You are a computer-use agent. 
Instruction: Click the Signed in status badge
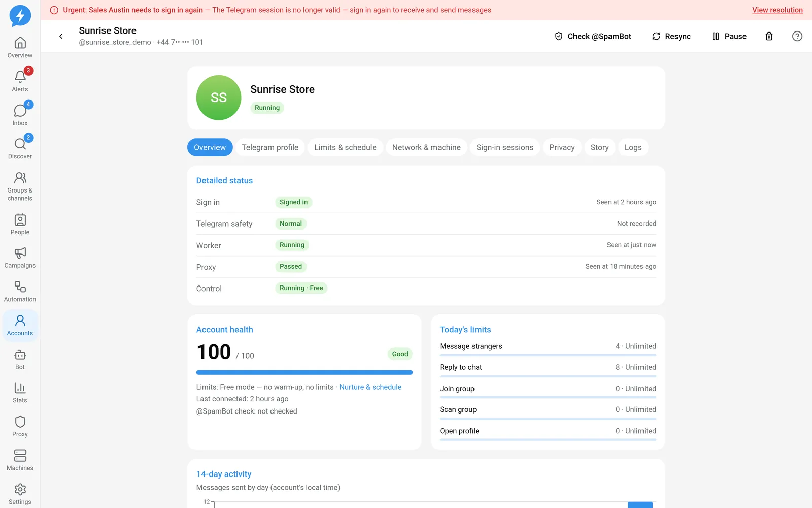coord(293,202)
